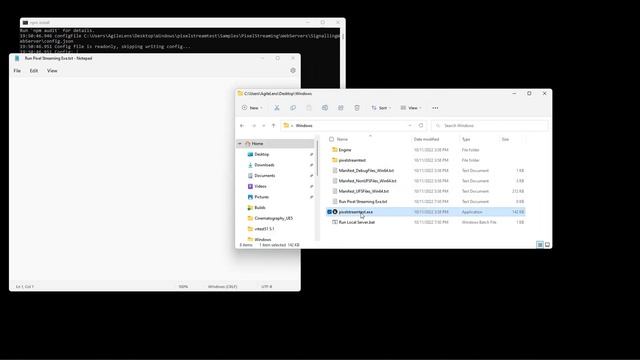Click the Windows breadcrumb in address bar

(x=304, y=125)
